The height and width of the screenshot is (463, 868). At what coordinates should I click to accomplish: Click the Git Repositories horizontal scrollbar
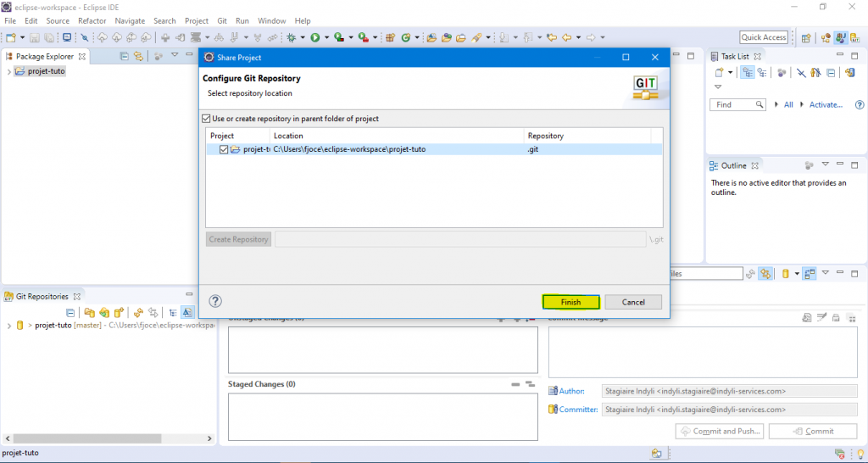(108, 438)
